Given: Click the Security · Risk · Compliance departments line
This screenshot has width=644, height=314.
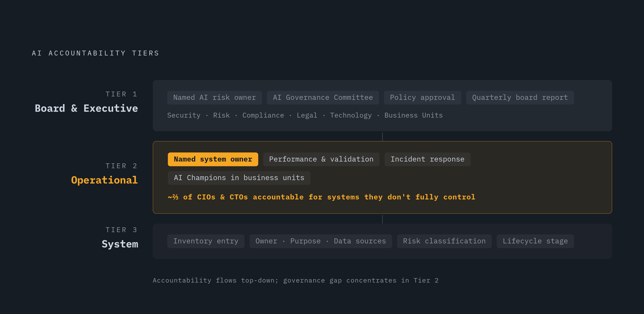Looking at the screenshot, I should click(305, 115).
